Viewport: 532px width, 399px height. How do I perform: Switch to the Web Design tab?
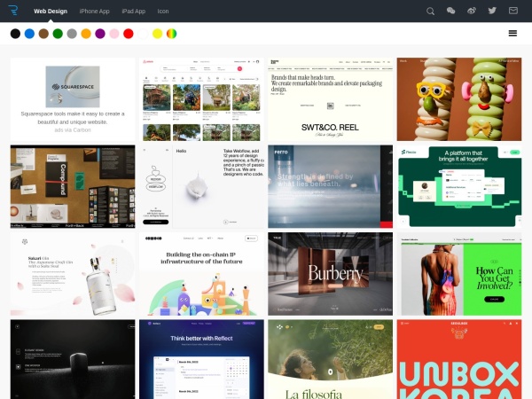pyautogui.click(x=51, y=12)
